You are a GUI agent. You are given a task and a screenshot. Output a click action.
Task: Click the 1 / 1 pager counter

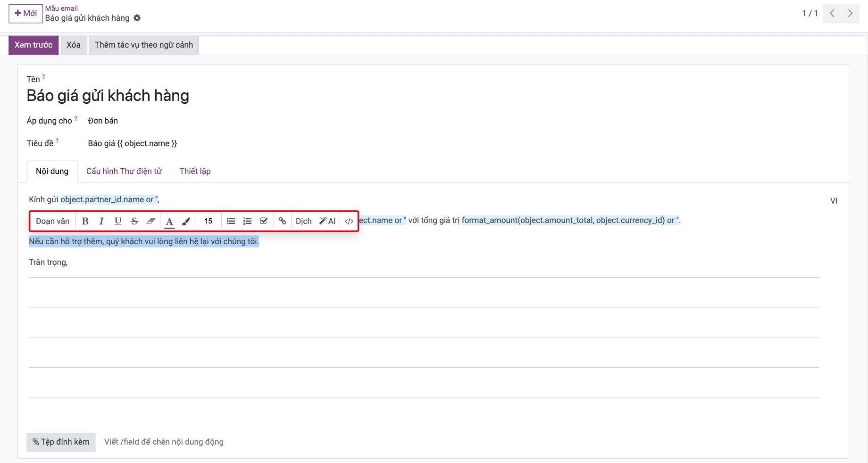click(810, 13)
